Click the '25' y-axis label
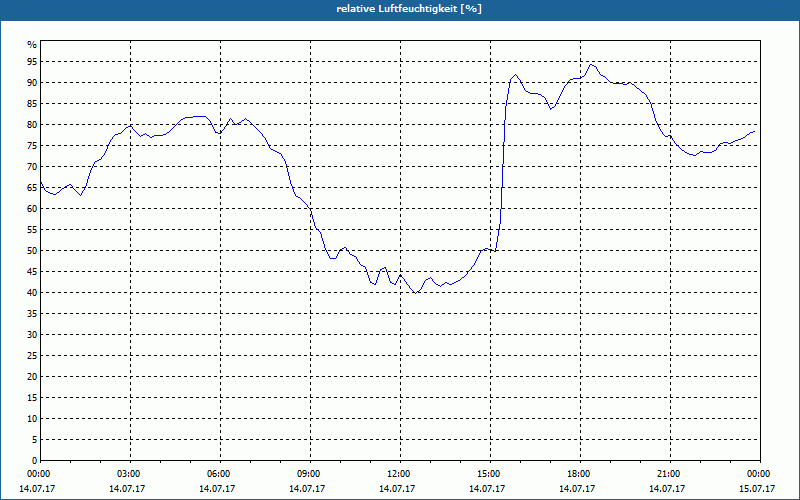Viewport: 800px width, 500px height. [x=32, y=356]
